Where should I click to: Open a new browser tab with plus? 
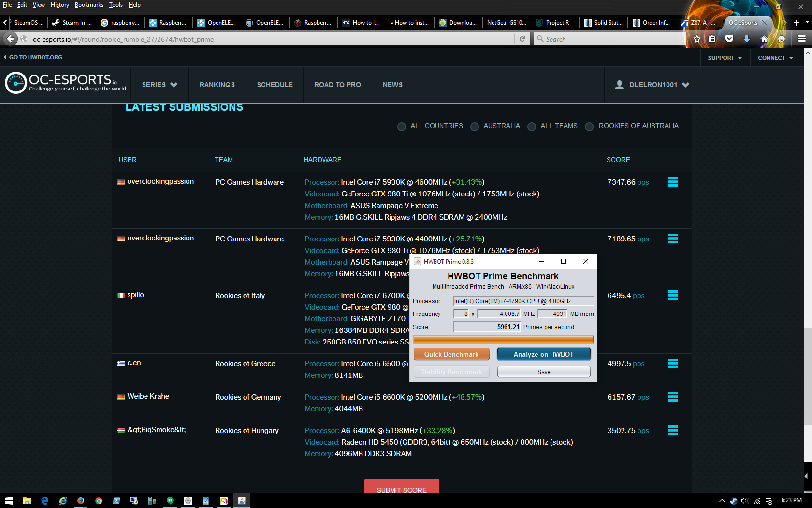click(796, 23)
